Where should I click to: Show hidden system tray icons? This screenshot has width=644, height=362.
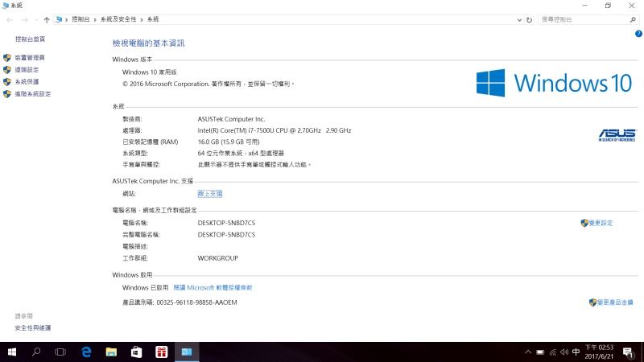click(528, 352)
